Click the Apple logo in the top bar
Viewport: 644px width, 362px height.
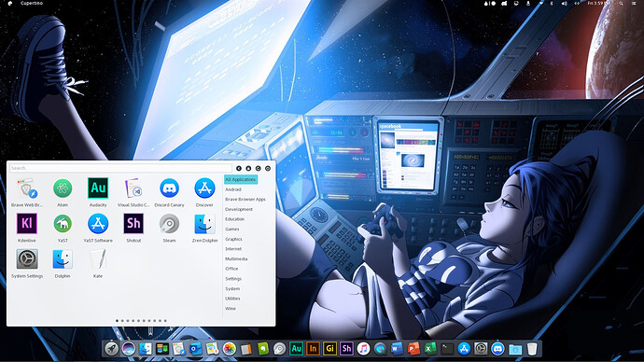[10, 3]
